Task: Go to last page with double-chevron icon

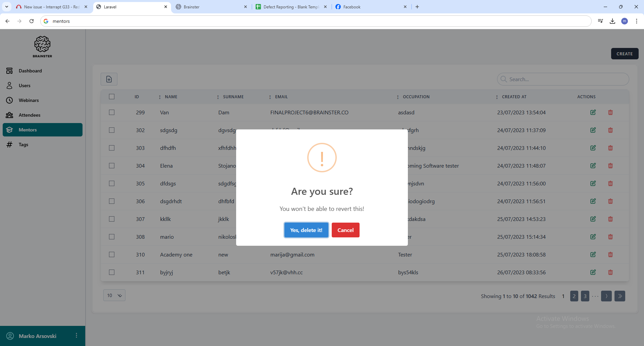Action: (620, 296)
